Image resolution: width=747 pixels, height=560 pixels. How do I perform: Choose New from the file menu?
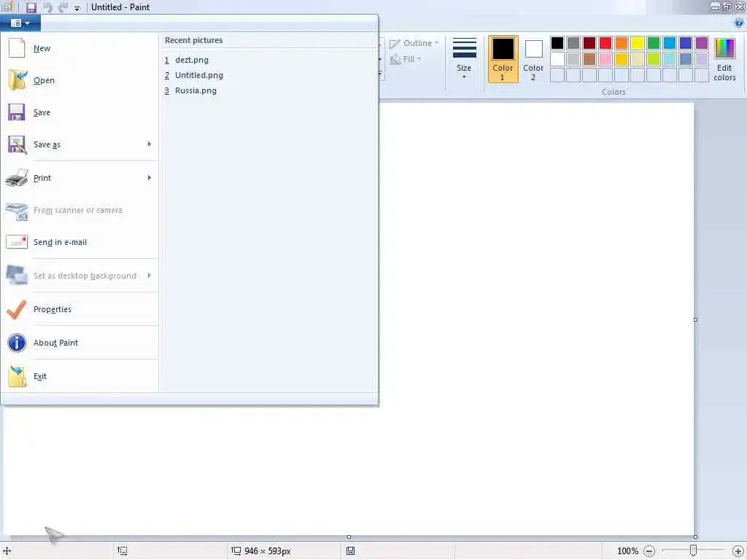click(80, 48)
